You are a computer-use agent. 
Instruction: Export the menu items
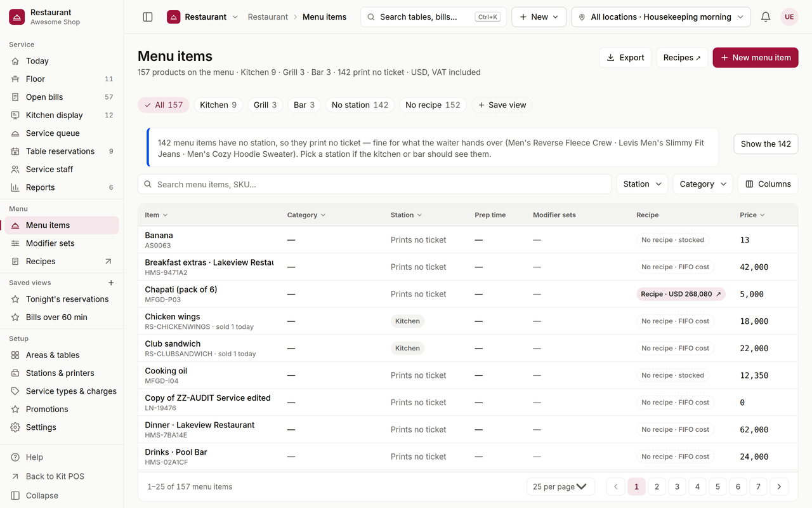[x=625, y=58]
